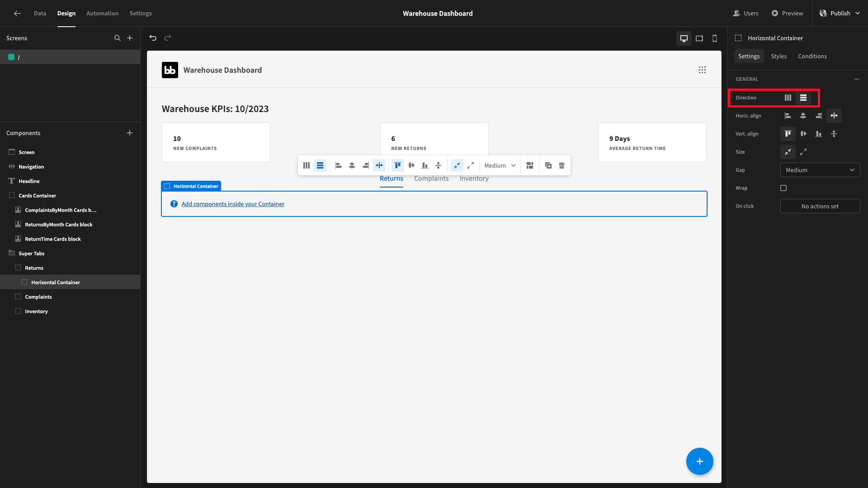Enable the Wrap checkbox
Image resolution: width=868 pixels, height=488 pixels.
point(783,188)
